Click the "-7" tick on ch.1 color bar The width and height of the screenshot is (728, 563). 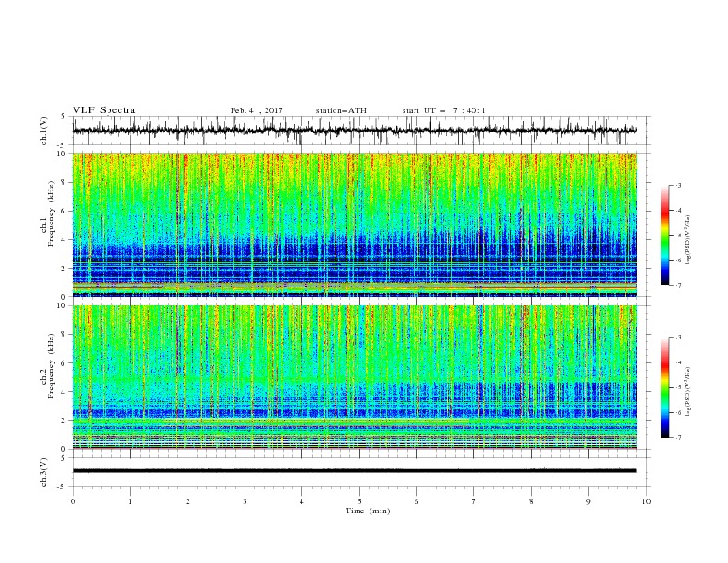tap(677, 285)
